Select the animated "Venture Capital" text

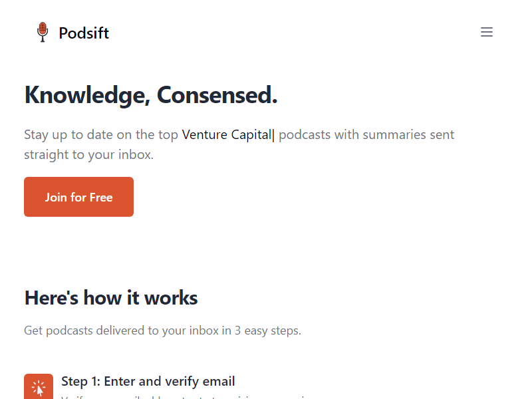point(226,134)
